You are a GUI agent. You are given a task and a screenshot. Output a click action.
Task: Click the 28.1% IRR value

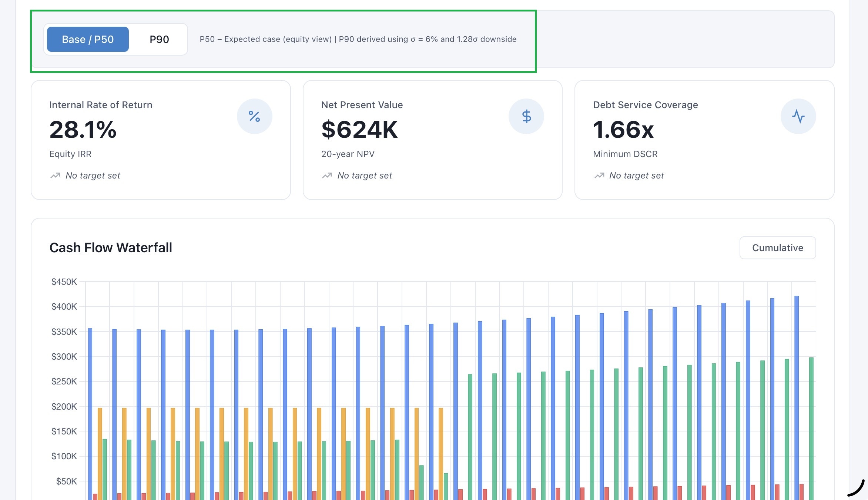[x=83, y=130]
